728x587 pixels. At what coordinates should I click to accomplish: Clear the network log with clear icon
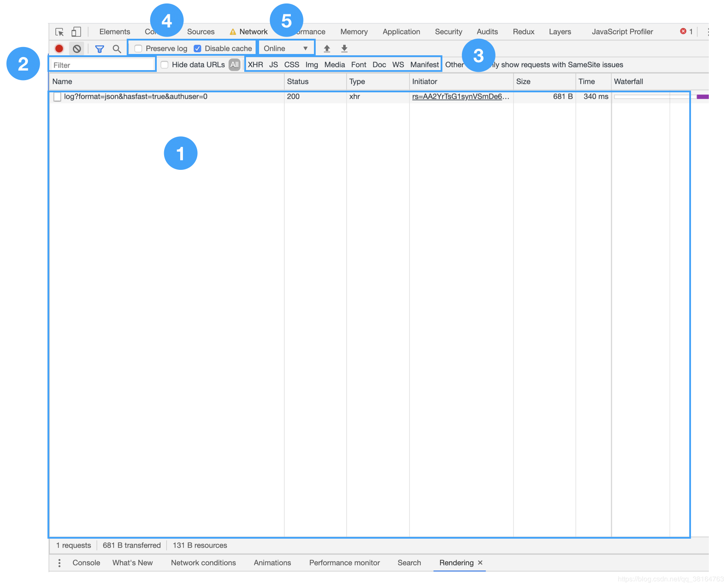click(77, 48)
